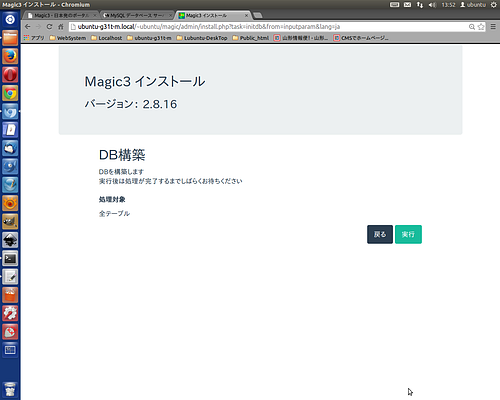Close the MySQL tab
The width and height of the screenshot is (500, 400).
170,15
